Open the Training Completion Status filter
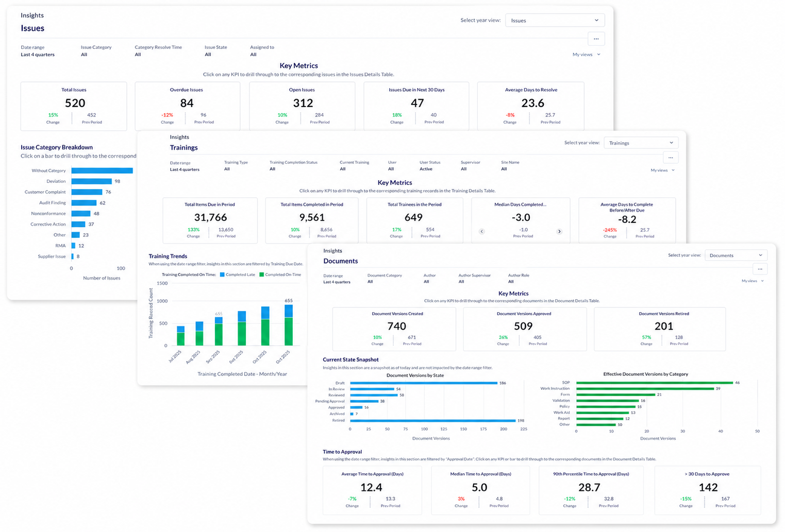Viewport: 785px width, 532px height. [x=293, y=165]
